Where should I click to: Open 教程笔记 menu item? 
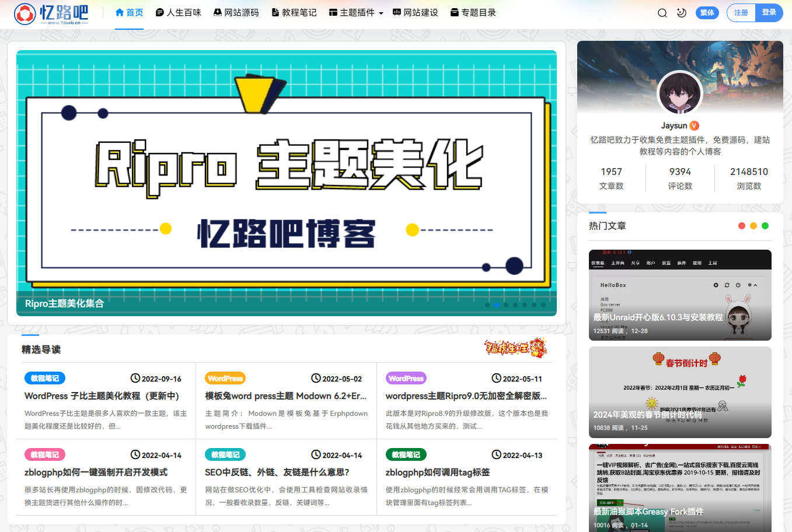coord(294,12)
